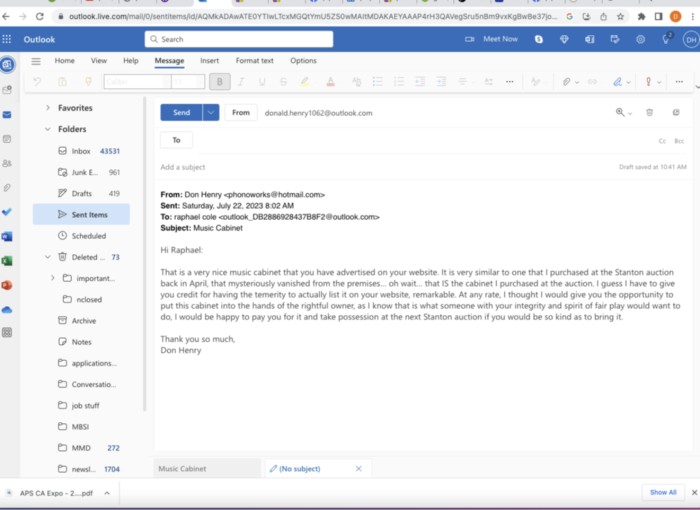This screenshot has height=510, width=700.
Task: Collapse the Folders section
Action: coord(47,129)
